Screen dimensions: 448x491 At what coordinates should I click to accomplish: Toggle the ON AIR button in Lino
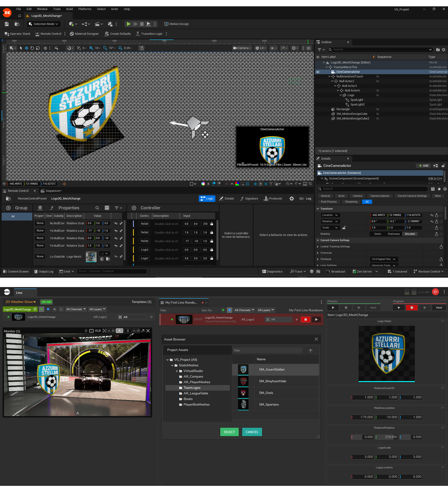click(x=46, y=302)
